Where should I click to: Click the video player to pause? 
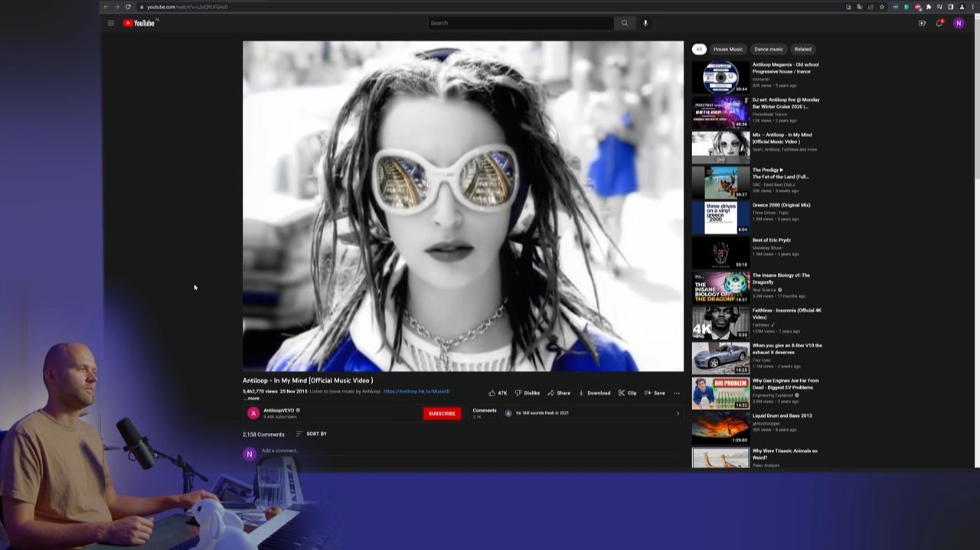pyautogui.click(x=463, y=206)
